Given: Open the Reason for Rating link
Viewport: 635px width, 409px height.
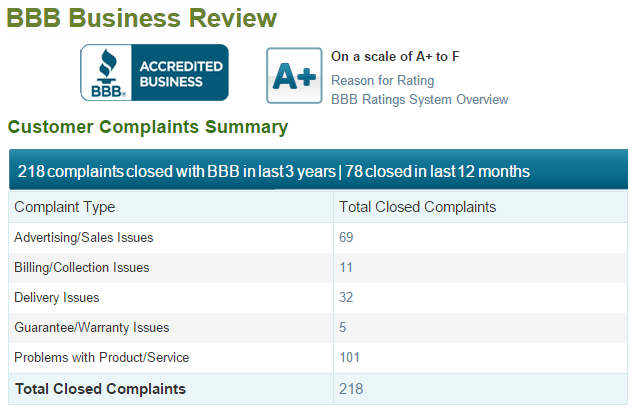Looking at the screenshot, I should tap(382, 80).
